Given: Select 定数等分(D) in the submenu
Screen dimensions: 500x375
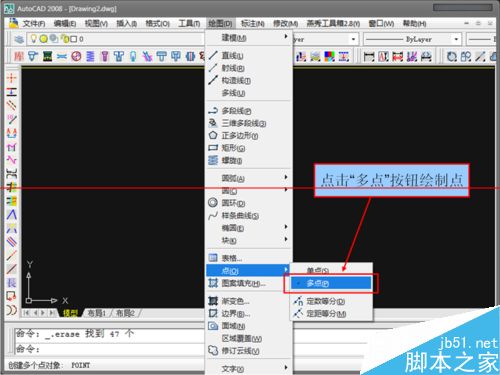Looking at the screenshot, I should coord(331,301).
